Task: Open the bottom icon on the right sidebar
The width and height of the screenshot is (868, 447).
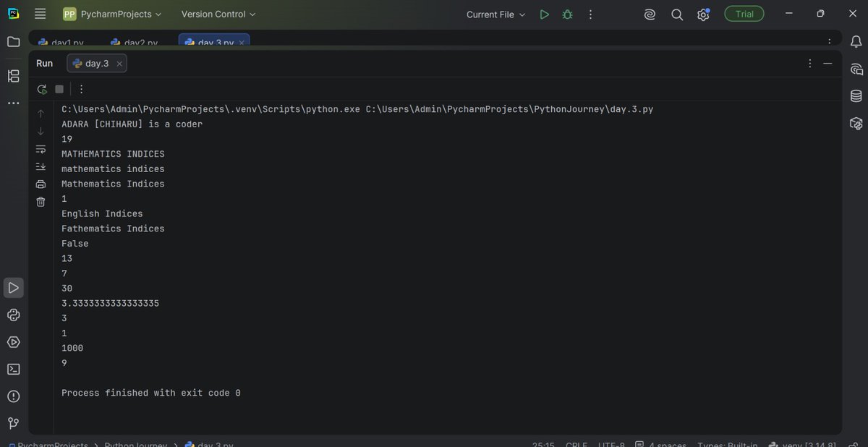Action: 856,123
